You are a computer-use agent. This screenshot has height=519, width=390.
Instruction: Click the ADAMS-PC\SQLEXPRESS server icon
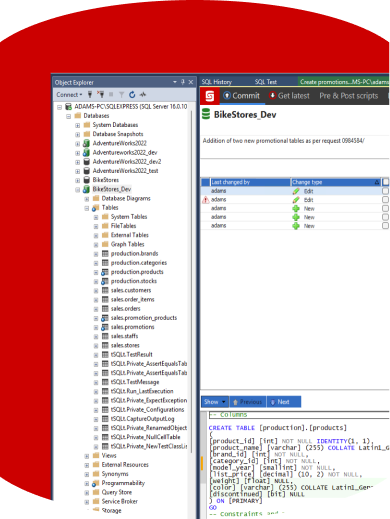[68, 107]
